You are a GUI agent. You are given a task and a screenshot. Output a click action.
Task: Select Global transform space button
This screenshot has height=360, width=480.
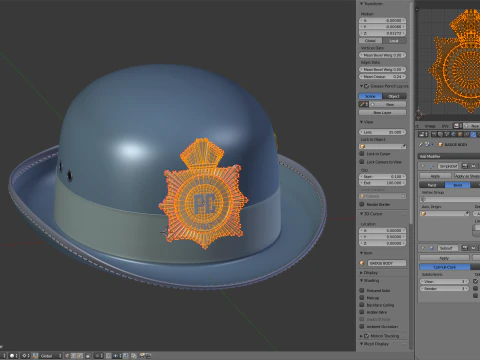point(370,41)
